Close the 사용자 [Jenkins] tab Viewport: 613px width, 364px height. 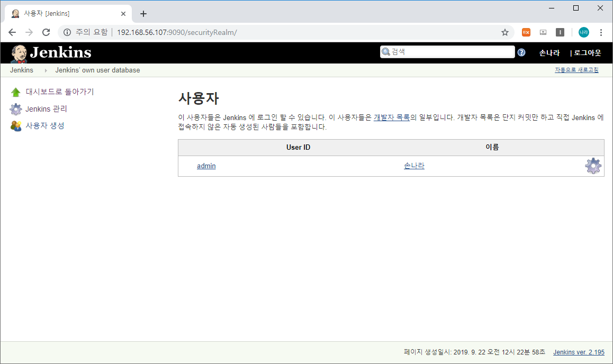point(123,14)
